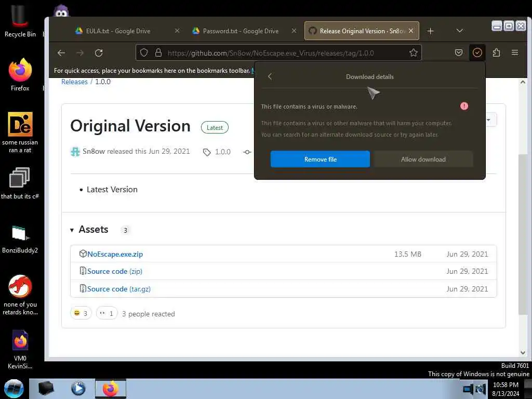Screen dimensions: 532x399
Task: Select the BonziBuddy2 desktop icon
Action: [x=20, y=239]
